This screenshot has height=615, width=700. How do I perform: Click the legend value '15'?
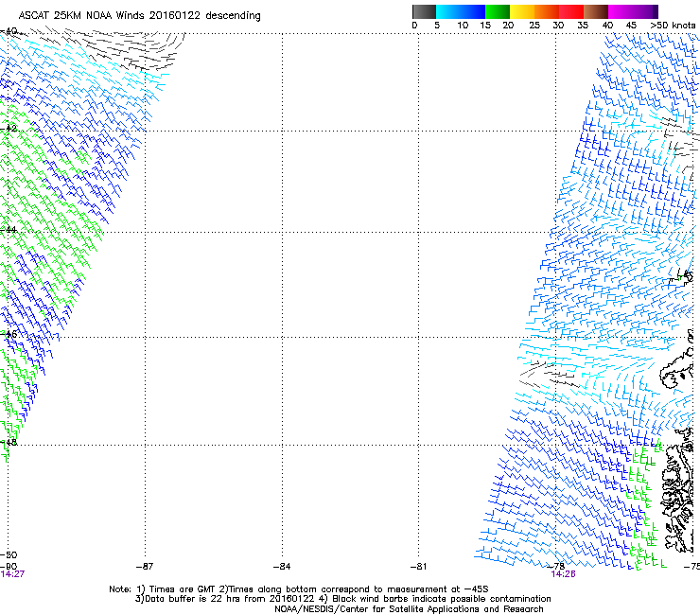pyautogui.click(x=485, y=26)
